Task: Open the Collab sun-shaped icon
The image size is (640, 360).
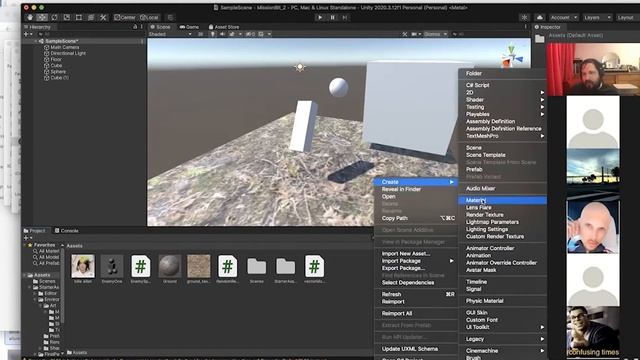Action: (524, 18)
